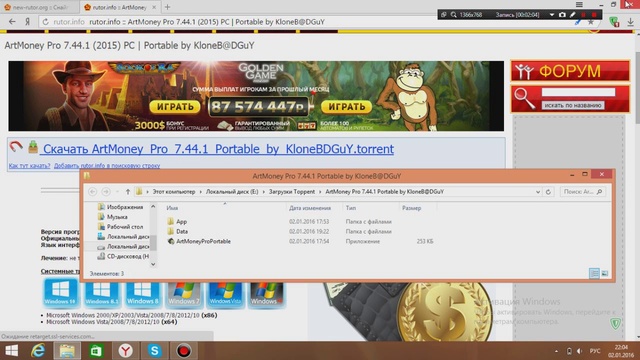Click the РУС language indicator in tray
This screenshot has height=360, width=640.
pyautogui.click(x=595, y=351)
